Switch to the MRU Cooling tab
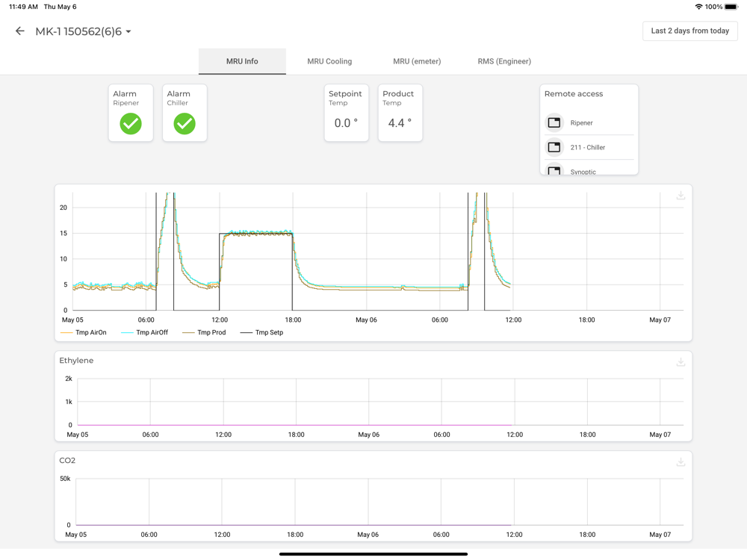747x560 pixels. [329, 61]
